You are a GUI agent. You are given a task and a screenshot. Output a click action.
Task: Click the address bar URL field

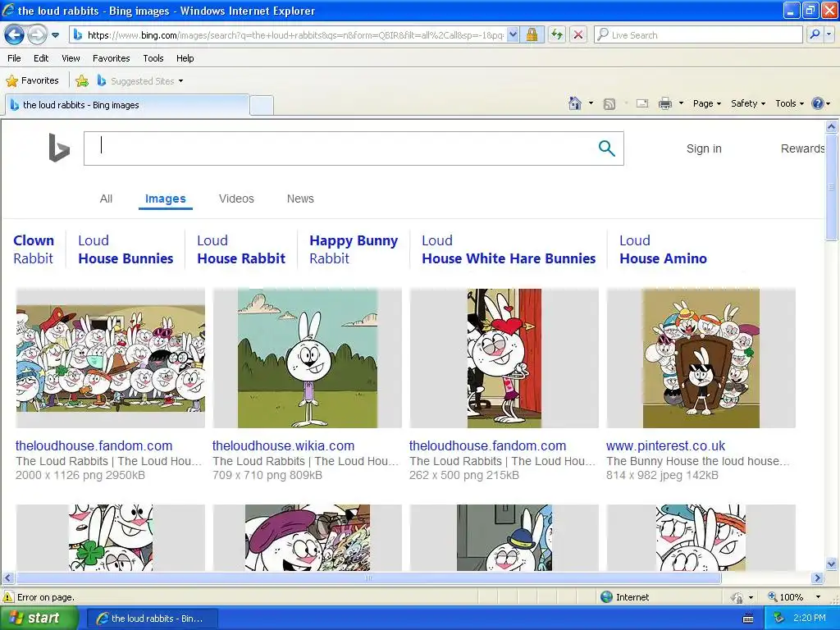tap(294, 34)
